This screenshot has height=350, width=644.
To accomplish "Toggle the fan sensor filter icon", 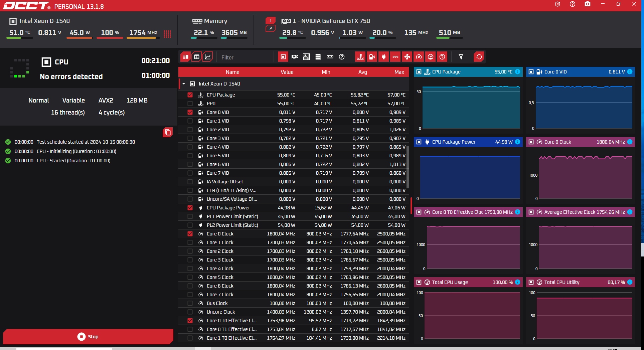I will [407, 57].
